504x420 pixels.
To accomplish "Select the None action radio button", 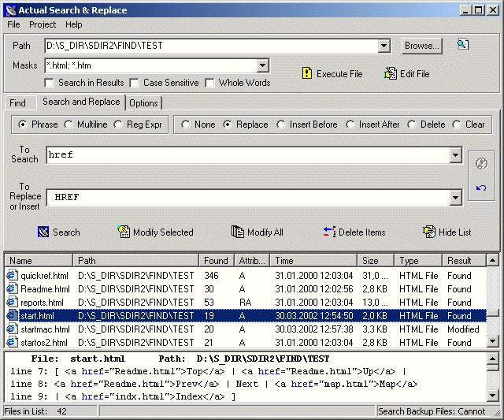I will coord(186,125).
